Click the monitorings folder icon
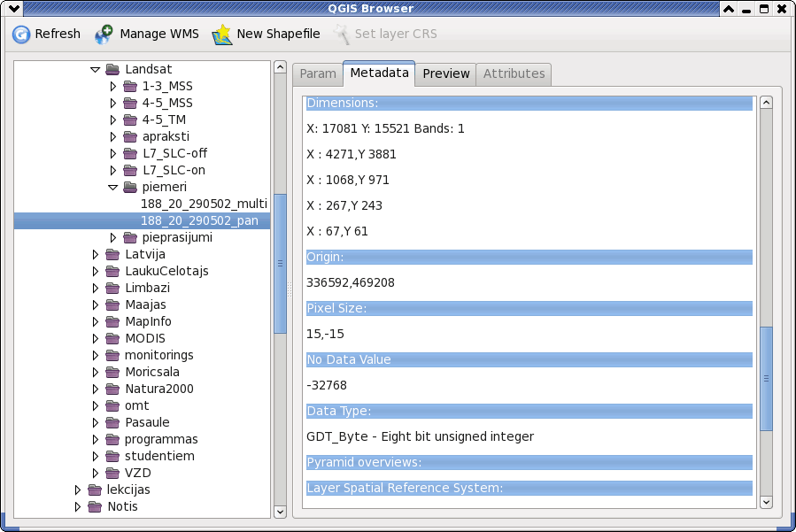The image size is (796, 532). pyautogui.click(x=112, y=355)
